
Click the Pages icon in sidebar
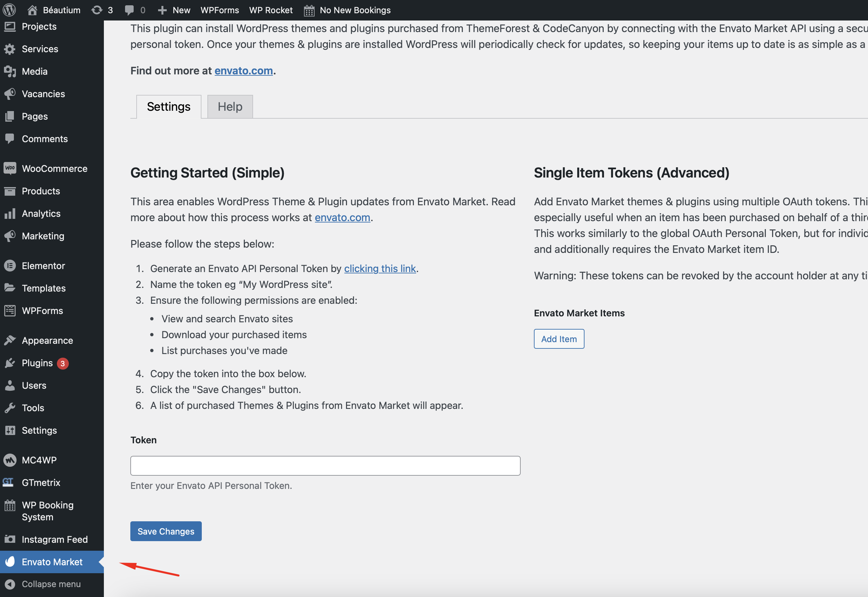tap(10, 116)
